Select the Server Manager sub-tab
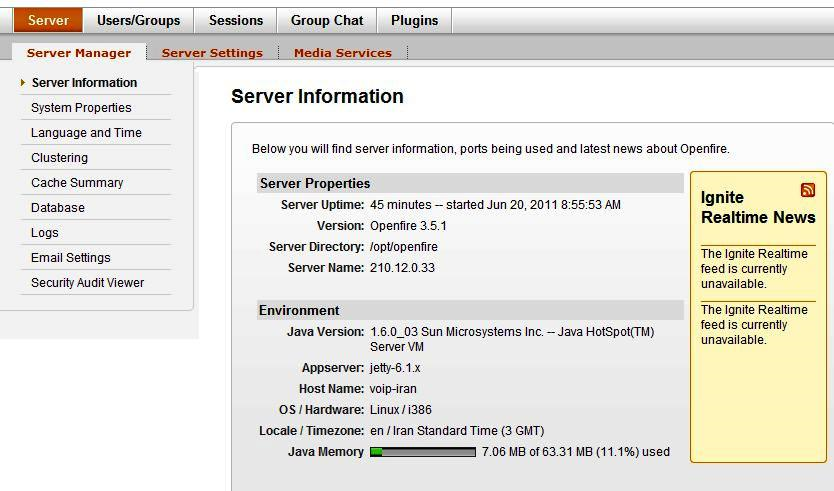This screenshot has width=834, height=491. click(79, 53)
